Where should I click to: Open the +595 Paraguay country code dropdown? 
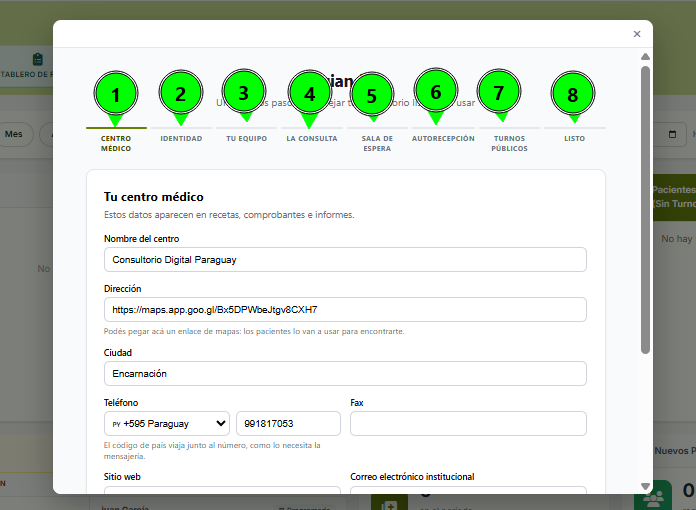pos(167,424)
